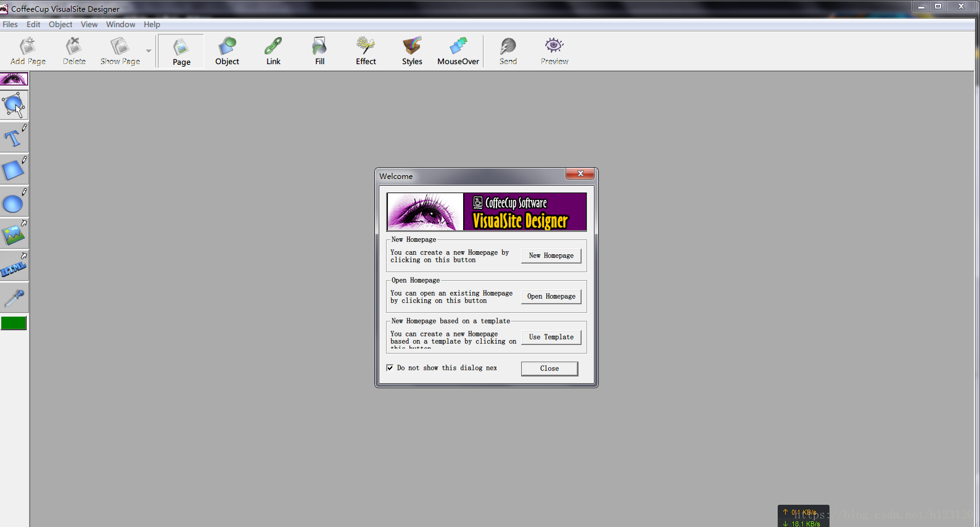Click the Delete page toolbar icon
The height and width of the screenshot is (527, 980).
coord(74,51)
